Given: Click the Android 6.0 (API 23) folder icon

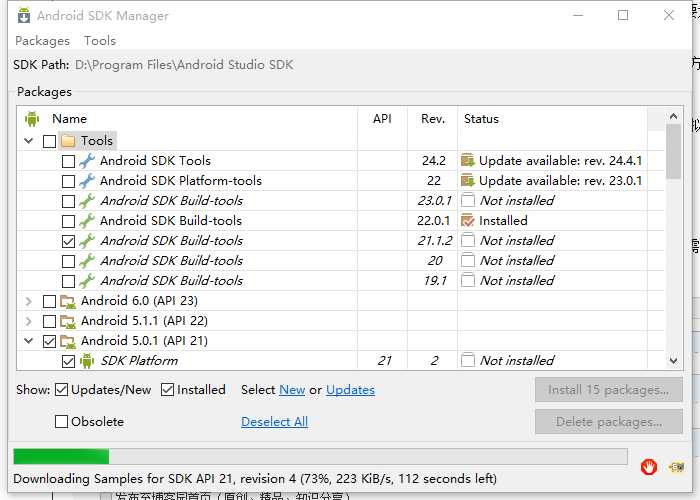Looking at the screenshot, I should click(68, 301).
